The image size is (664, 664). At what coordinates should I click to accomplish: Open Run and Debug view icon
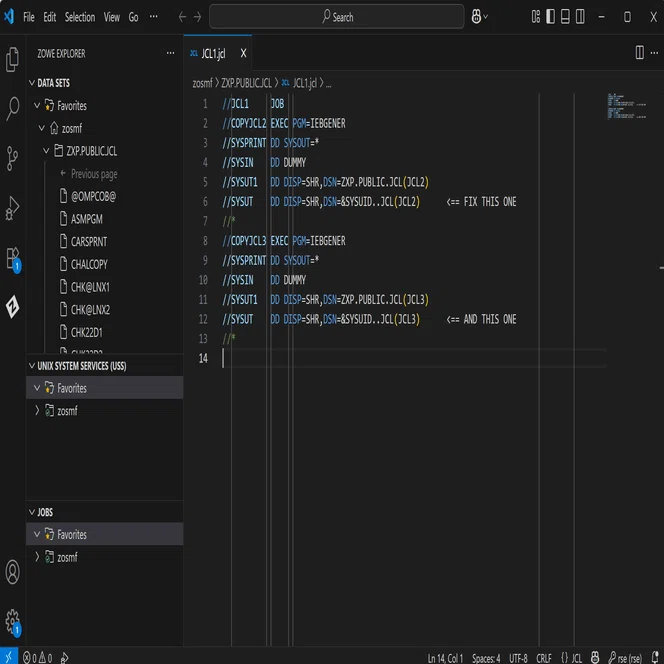12,208
